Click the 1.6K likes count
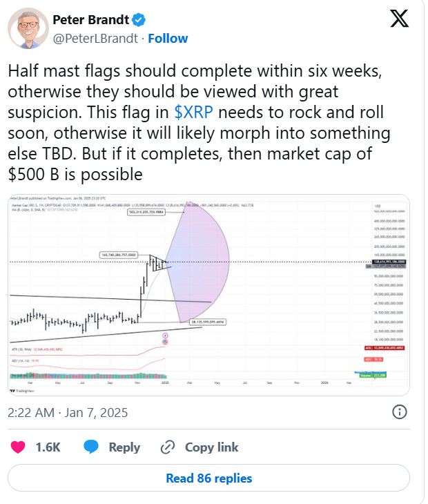 (48, 447)
